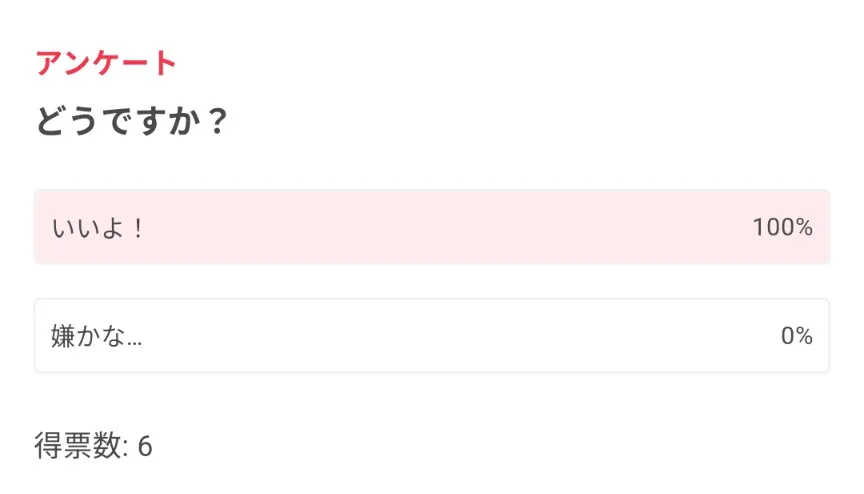Select the 嫌かな… poll option
The width and height of the screenshot is (864, 494).
click(x=431, y=336)
